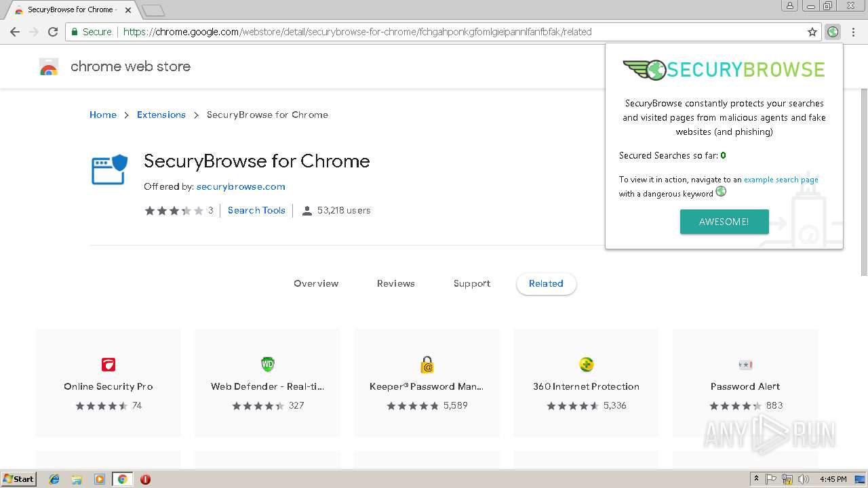Viewport: 868px width, 488px height.
Task: Click the Online Security Pro icon
Action: tap(108, 365)
